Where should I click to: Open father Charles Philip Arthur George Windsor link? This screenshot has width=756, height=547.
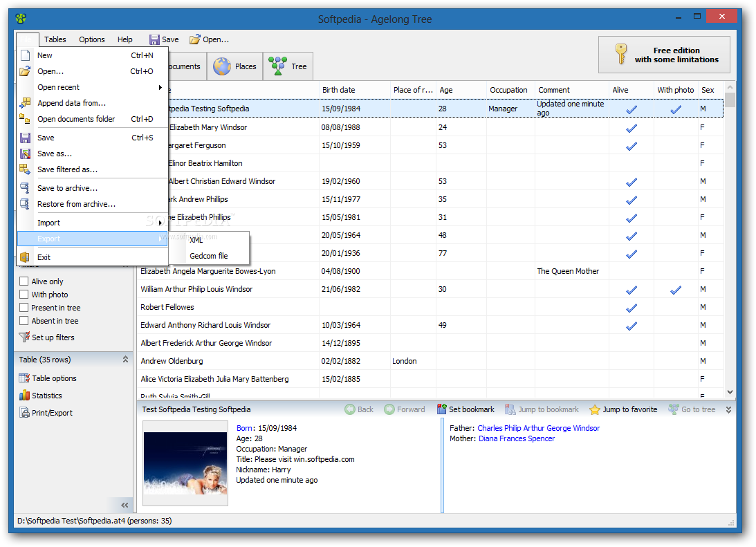pos(539,428)
